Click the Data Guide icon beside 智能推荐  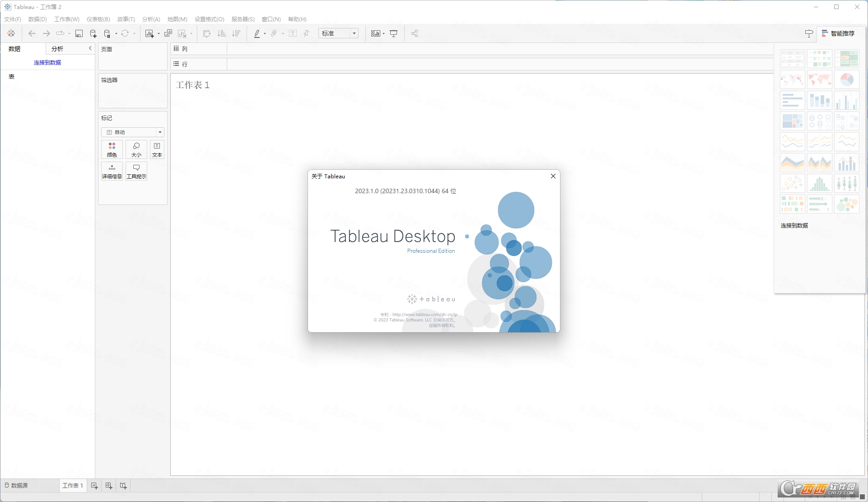pos(809,33)
